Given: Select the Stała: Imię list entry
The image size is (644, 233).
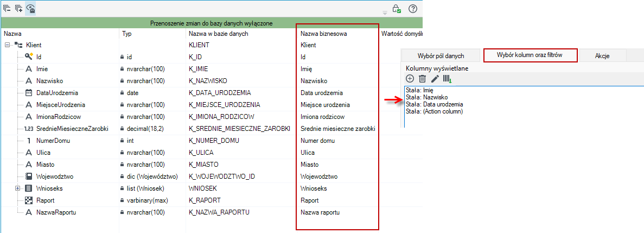Looking at the screenshot, I should point(420,90).
